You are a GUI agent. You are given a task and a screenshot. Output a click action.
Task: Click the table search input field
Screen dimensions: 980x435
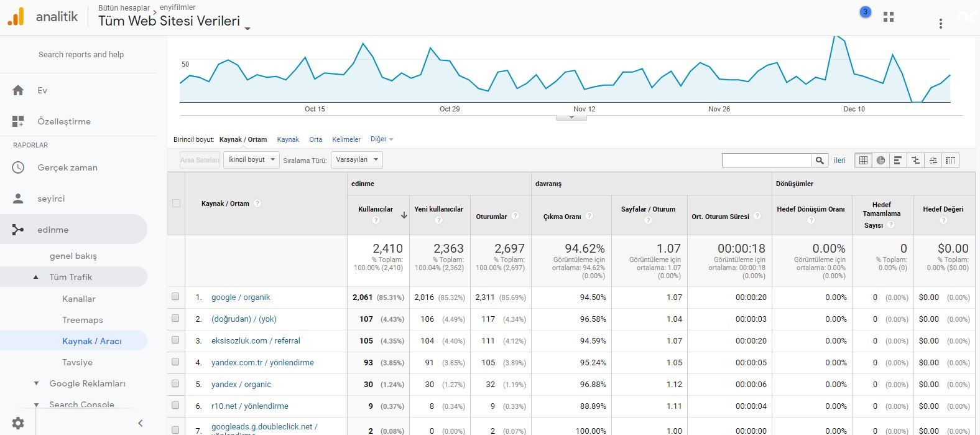click(766, 160)
